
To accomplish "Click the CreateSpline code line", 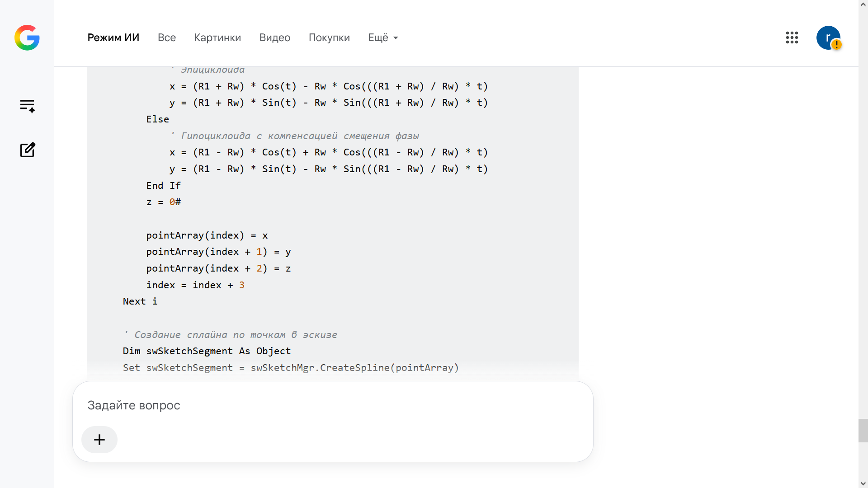I will point(291,368).
